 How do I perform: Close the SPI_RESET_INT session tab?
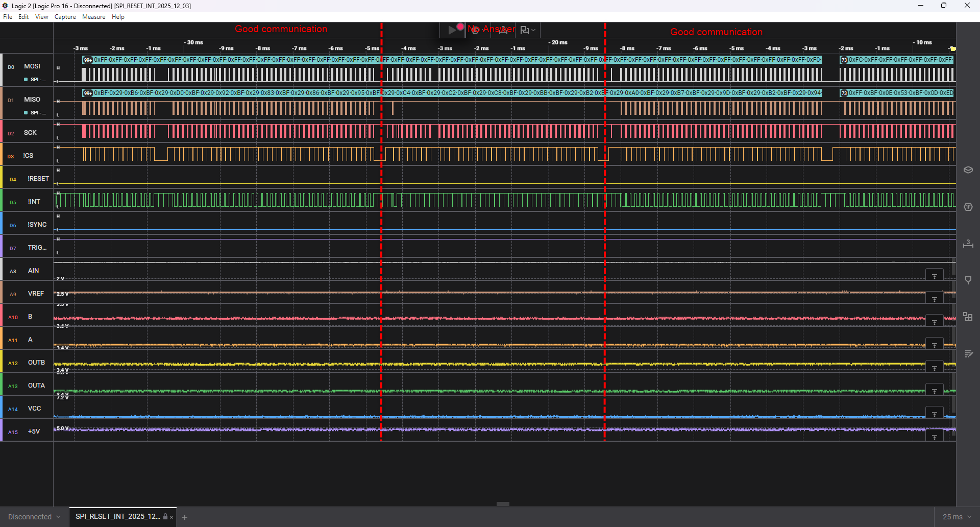171,517
